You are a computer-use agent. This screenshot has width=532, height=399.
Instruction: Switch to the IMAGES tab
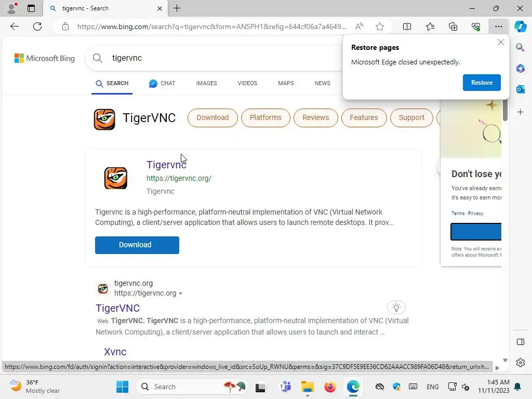coord(206,84)
